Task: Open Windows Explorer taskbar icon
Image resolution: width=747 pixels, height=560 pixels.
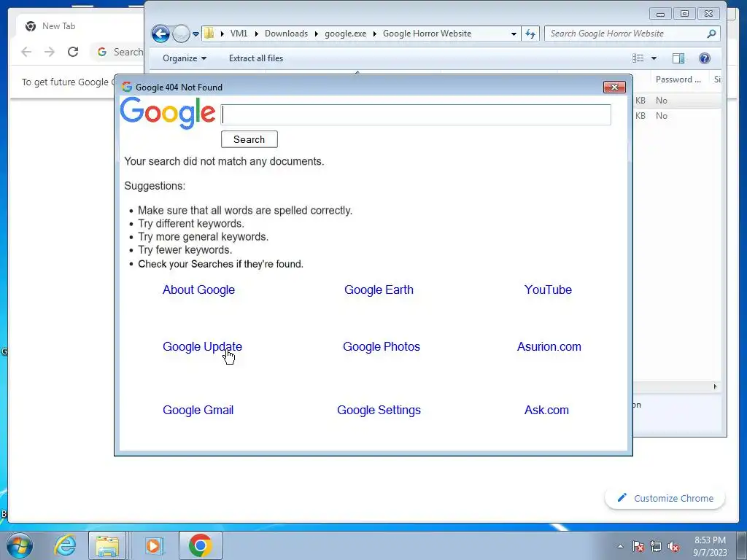Action: coord(107,545)
